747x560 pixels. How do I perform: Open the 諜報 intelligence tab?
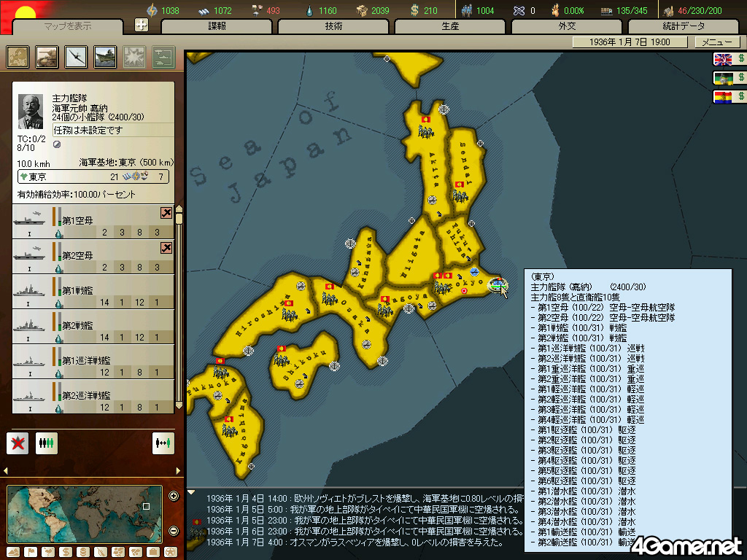pos(217,26)
